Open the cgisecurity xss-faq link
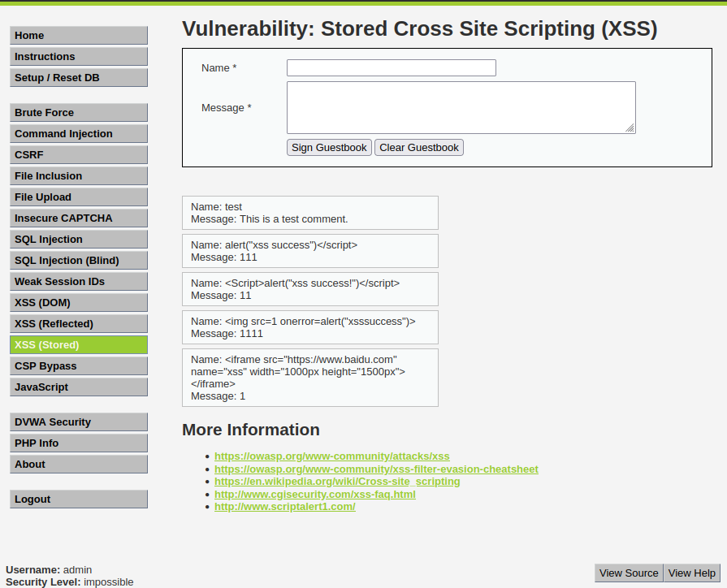Viewport: 727px width, 588px height. click(x=315, y=495)
